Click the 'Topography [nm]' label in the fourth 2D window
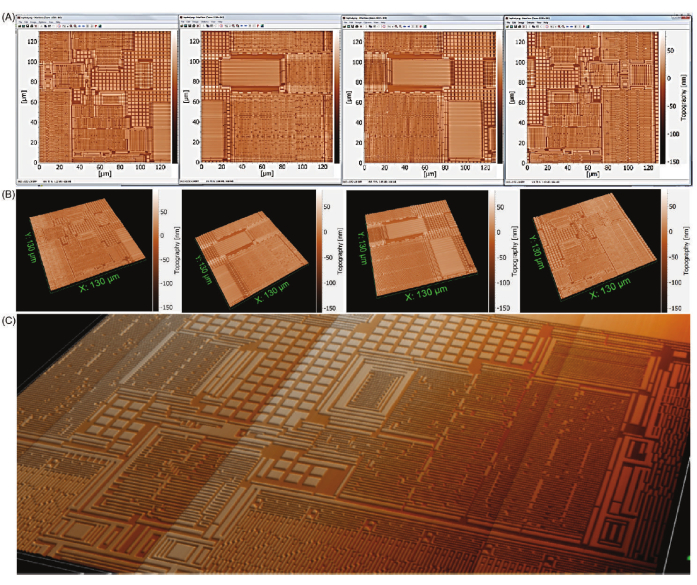Screen dimensions: 697x585 pyautogui.click(x=684, y=98)
